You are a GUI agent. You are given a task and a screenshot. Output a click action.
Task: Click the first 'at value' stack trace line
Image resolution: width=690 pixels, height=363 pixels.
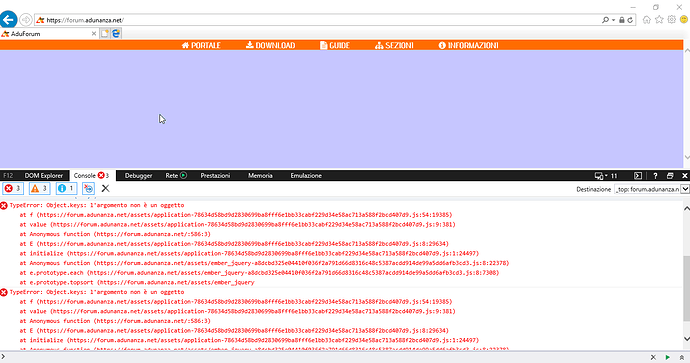click(237, 224)
